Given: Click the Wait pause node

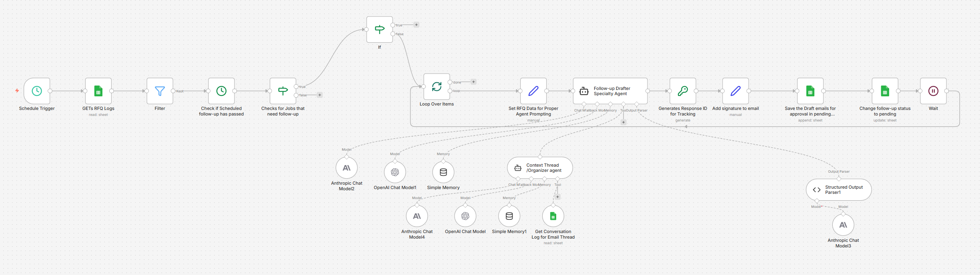Looking at the screenshot, I should point(933,91).
